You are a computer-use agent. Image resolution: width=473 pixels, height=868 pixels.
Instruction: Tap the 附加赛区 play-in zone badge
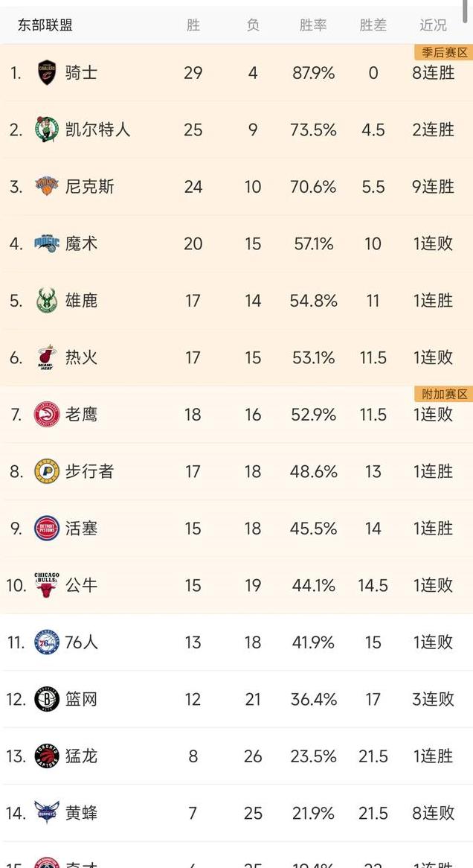(x=444, y=394)
